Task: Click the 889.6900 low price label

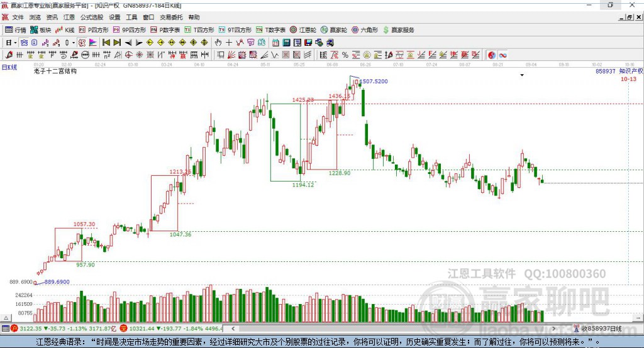Action: (57, 282)
